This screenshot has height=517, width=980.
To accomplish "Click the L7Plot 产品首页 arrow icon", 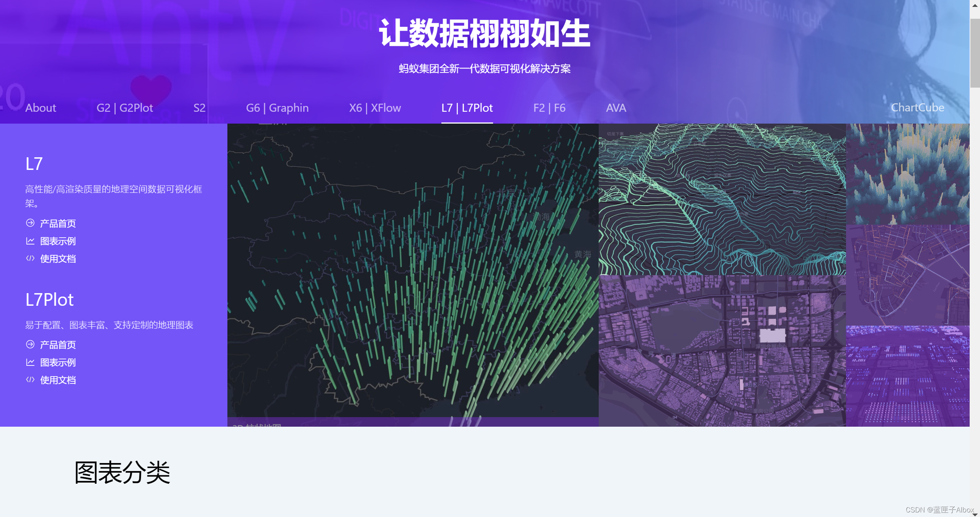I will (30, 344).
